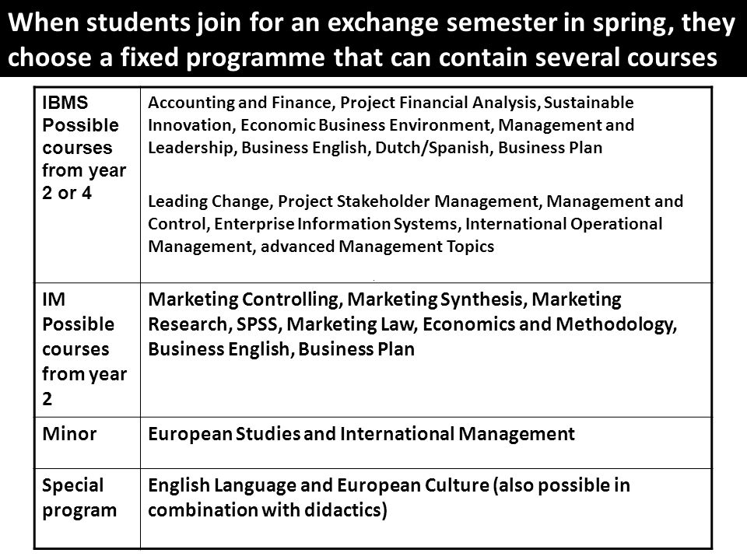Select European Studies and International Management
747x560 pixels.
(x=361, y=434)
